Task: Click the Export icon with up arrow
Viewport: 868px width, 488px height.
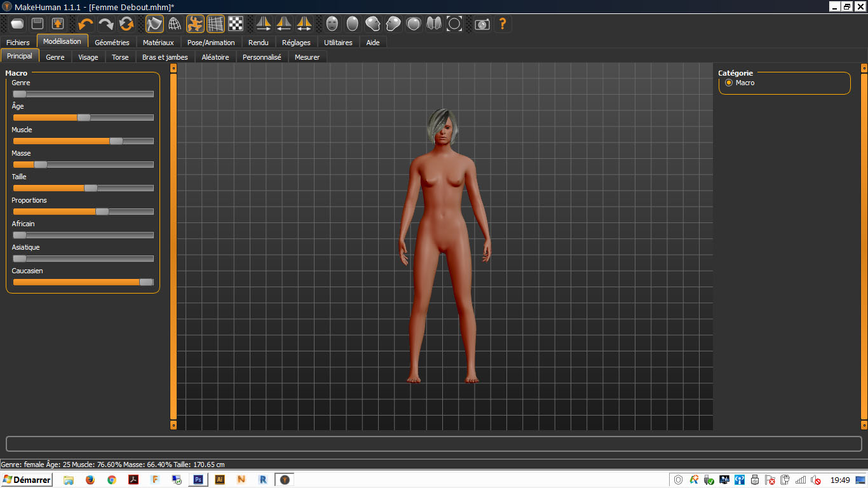Action: 58,24
